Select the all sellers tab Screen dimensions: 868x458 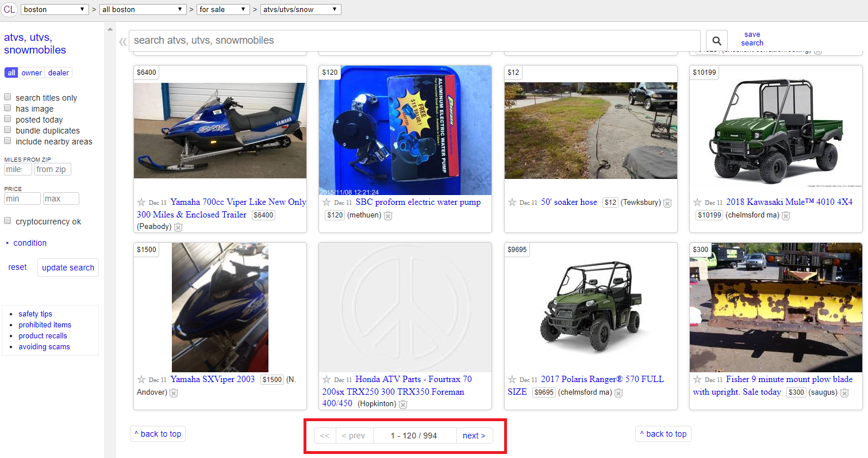coord(11,72)
